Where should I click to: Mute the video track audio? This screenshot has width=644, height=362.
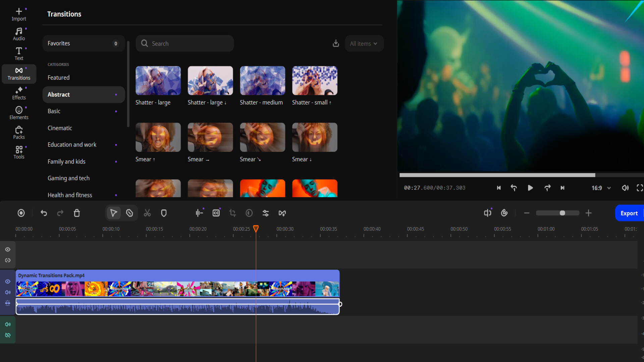coord(8,292)
